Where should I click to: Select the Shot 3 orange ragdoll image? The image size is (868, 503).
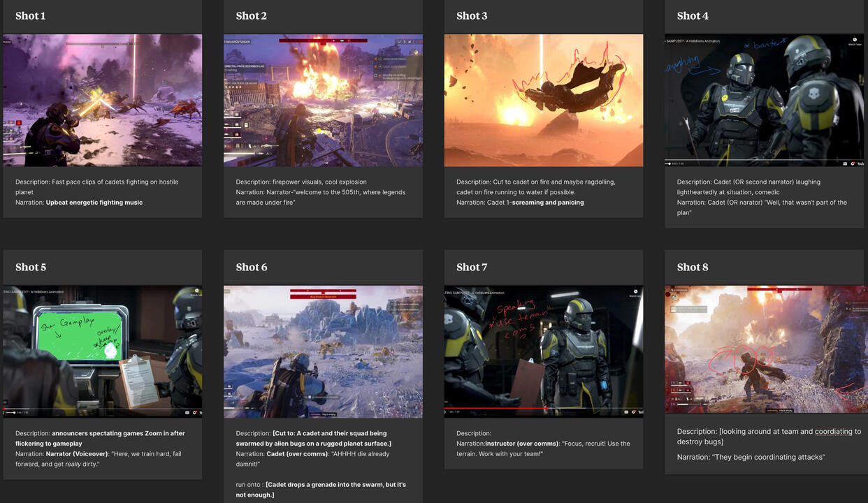pyautogui.click(x=543, y=101)
